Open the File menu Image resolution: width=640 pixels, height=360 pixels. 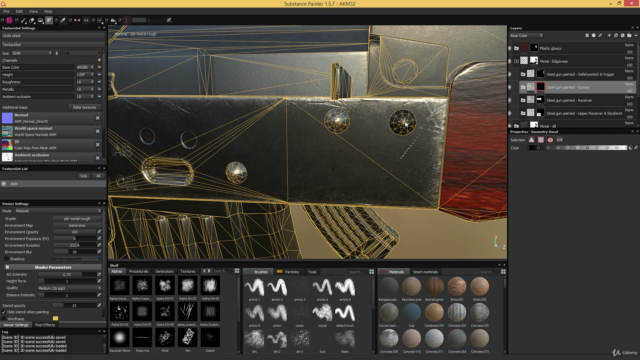coord(6,11)
